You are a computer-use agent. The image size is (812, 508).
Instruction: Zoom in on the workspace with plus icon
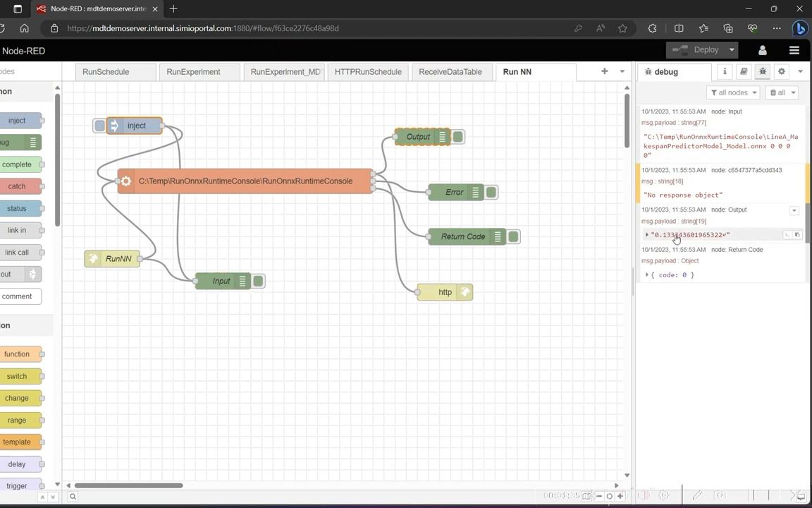tap(620, 496)
